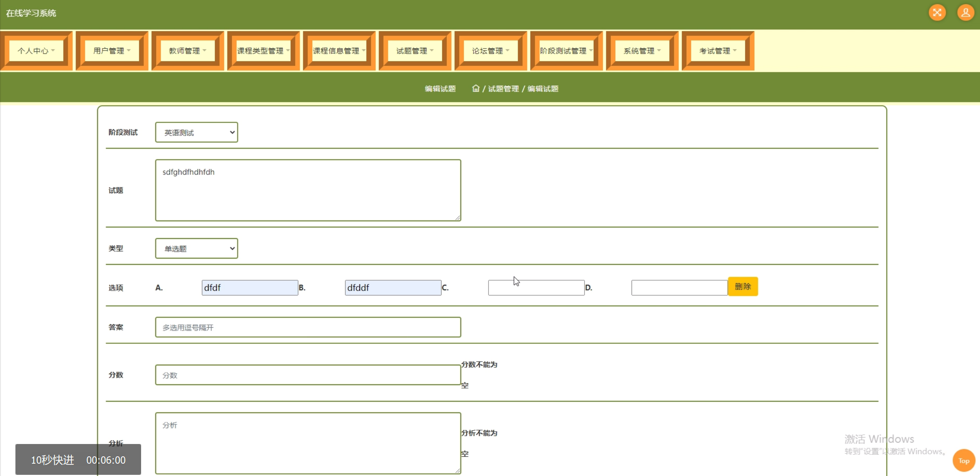Image resolution: width=980 pixels, height=476 pixels.
Task: Click the user profile icon
Action: pos(965,13)
